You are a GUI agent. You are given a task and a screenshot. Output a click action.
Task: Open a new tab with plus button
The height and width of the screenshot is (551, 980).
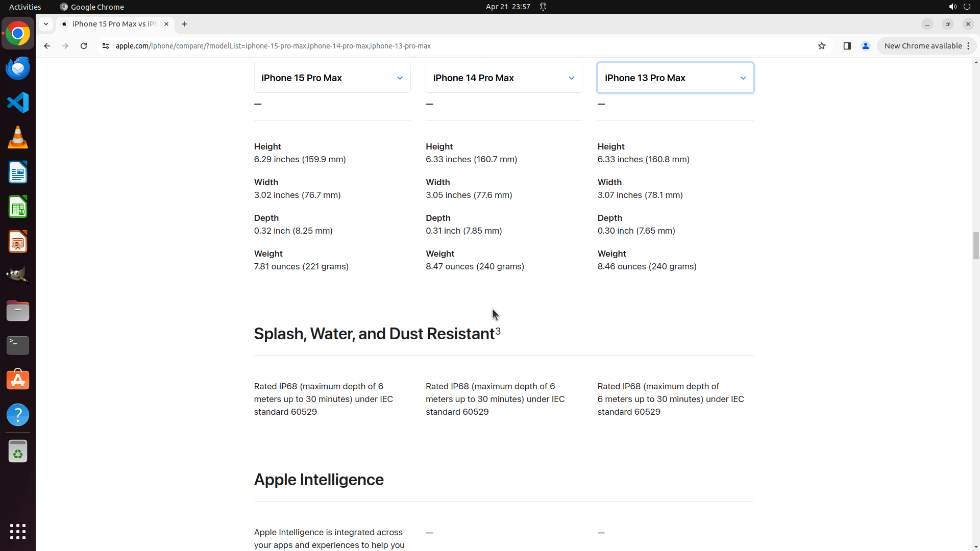[x=185, y=24]
